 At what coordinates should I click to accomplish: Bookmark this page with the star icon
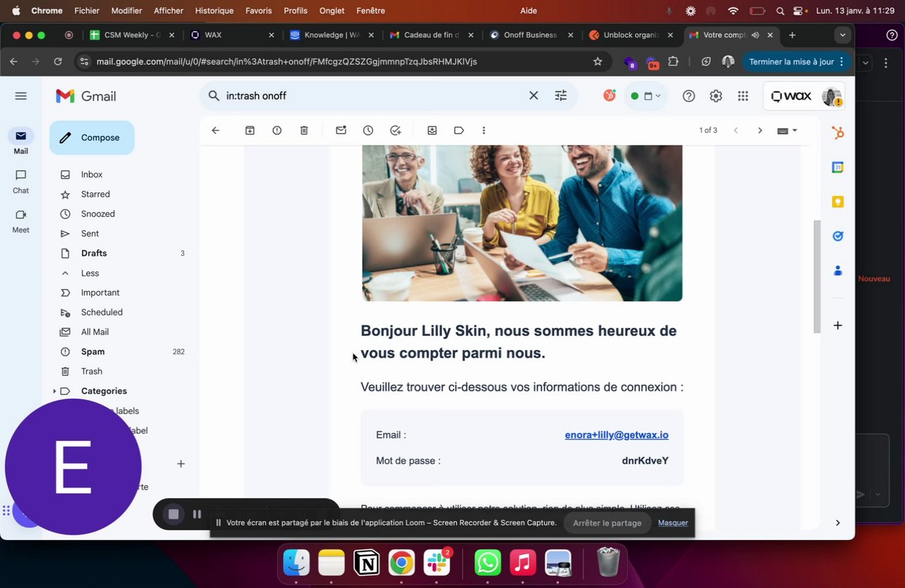coord(597,61)
